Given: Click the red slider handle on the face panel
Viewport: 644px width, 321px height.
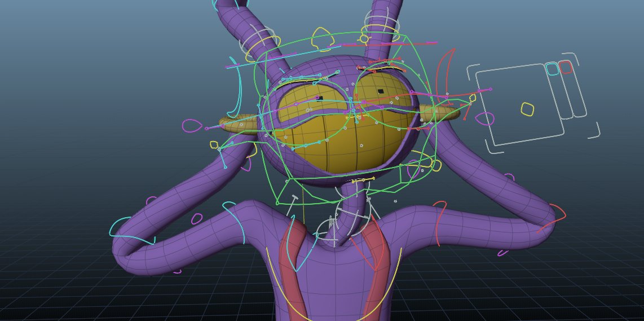Looking at the screenshot, I should 566,67.
